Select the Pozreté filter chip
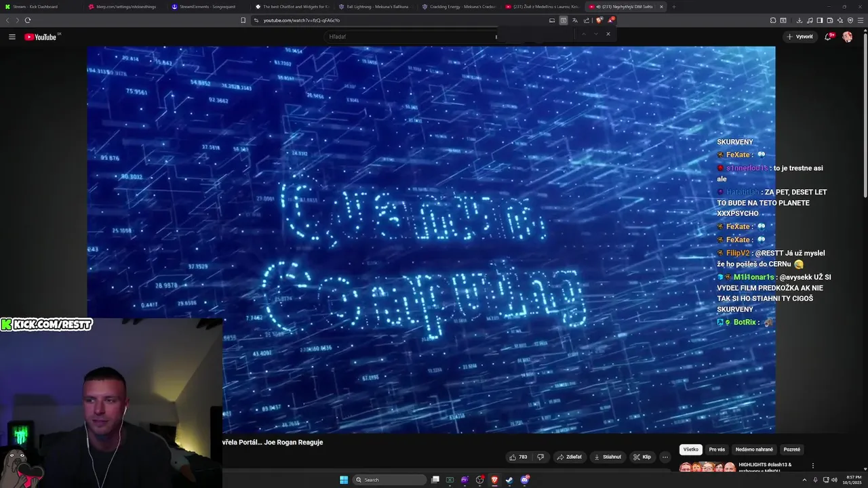 [791, 449]
